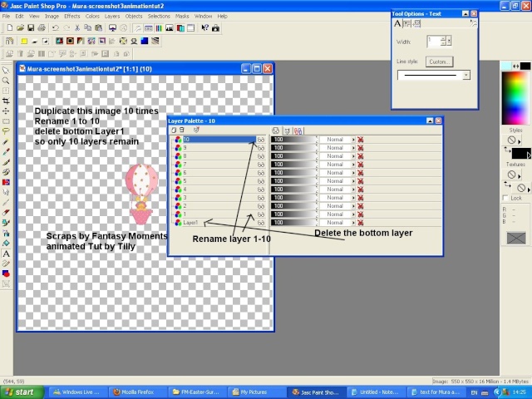Image resolution: width=532 pixels, height=399 pixels.
Task: Click the Paste clipboard toolbar icon
Action: [x=99, y=27]
